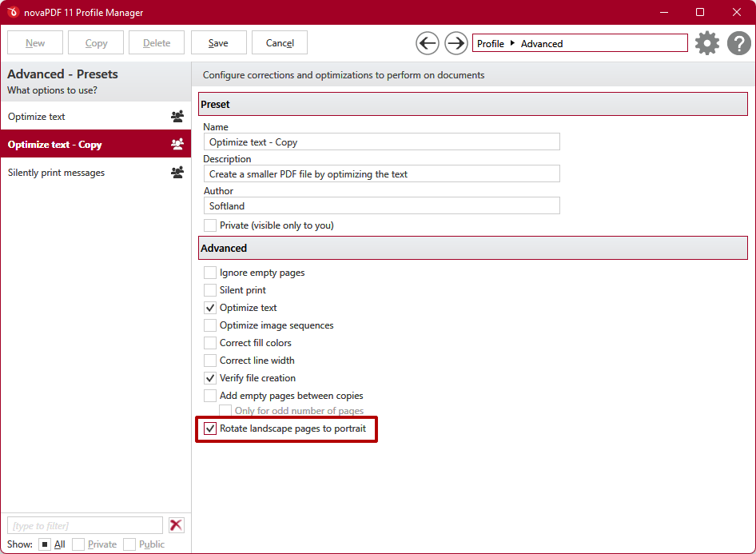Uncheck Verify file creation

[210, 378]
